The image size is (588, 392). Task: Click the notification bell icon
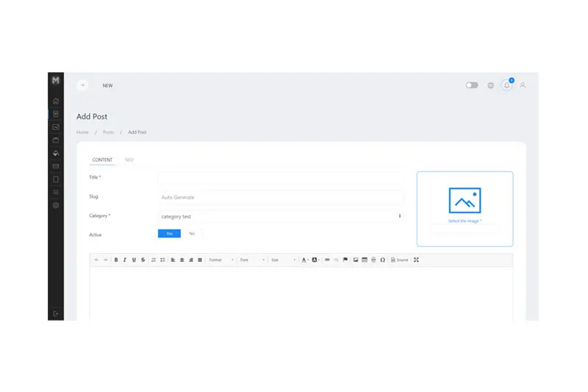[x=506, y=85]
